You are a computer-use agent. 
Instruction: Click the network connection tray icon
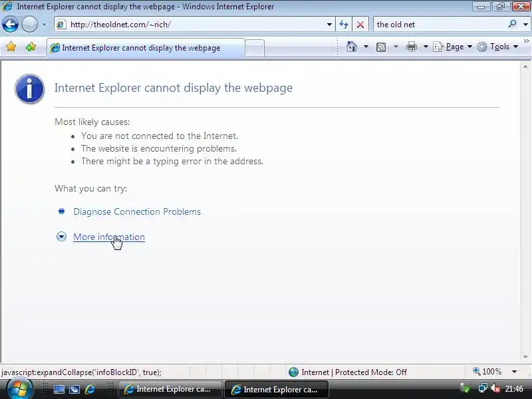[x=483, y=388]
